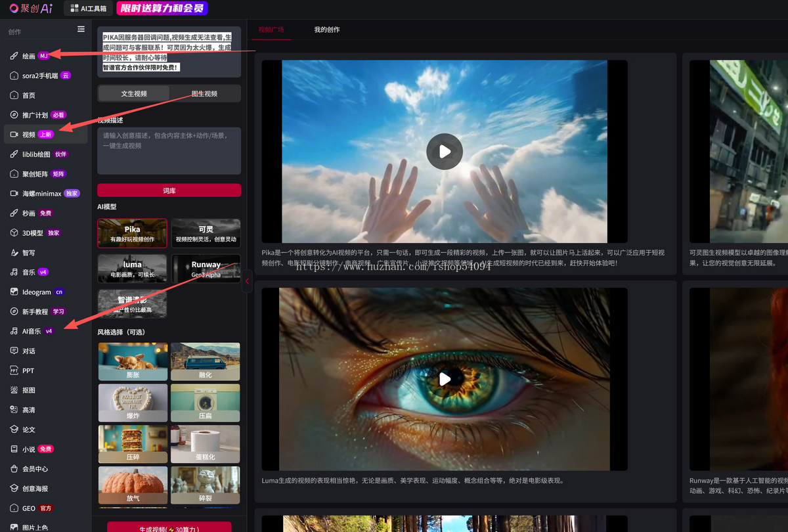
Task: Select the 视频广场 tab
Action: pyautogui.click(x=272, y=30)
